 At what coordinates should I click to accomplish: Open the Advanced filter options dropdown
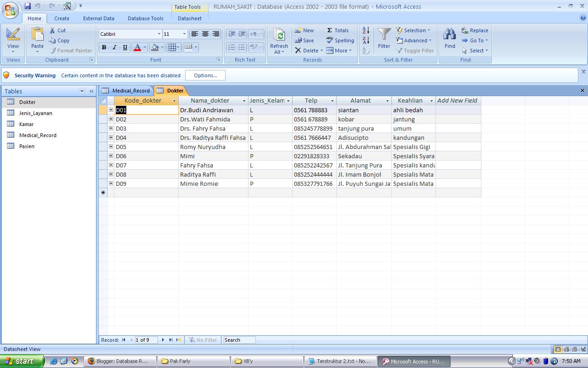(414, 40)
